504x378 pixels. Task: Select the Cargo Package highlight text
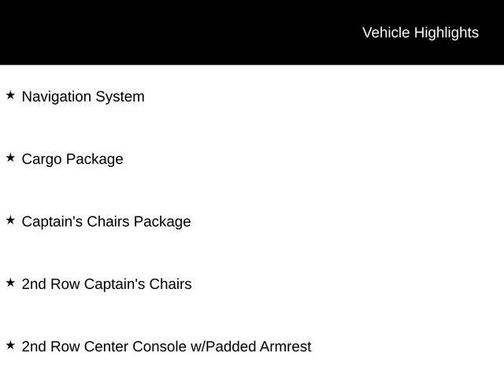click(x=72, y=159)
